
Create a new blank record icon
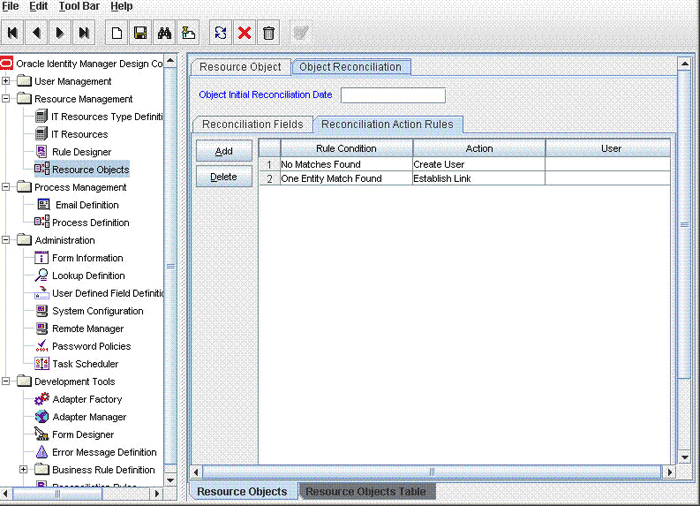pyautogui.click(x=117, y=33)
